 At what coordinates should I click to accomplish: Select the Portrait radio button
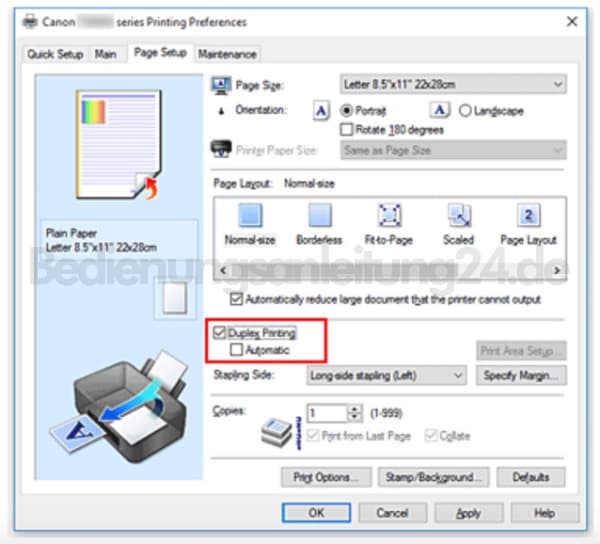(346, 111)
